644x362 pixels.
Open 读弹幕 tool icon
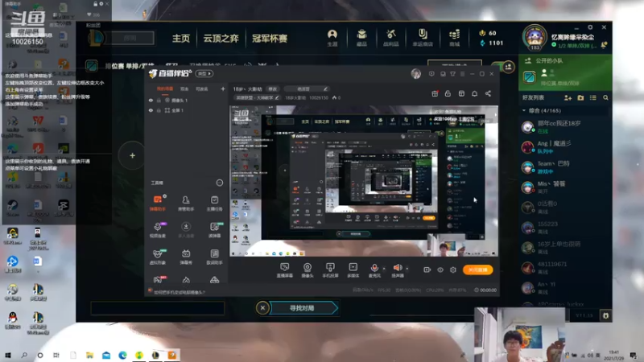coord(214,230)
